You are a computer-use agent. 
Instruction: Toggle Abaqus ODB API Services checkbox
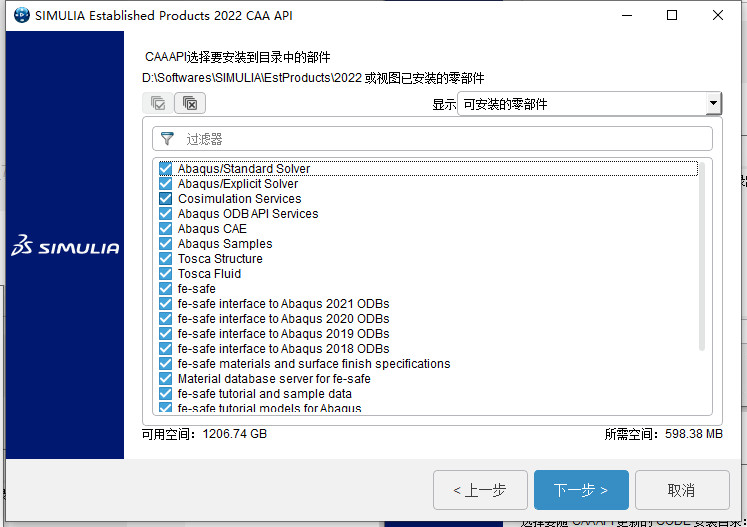(165, 213)
